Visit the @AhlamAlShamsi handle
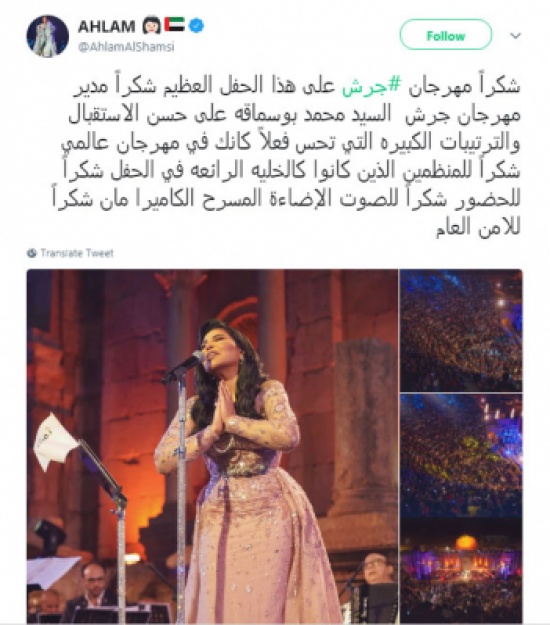Viewport: 550px width, 625px height. [126, 47]
